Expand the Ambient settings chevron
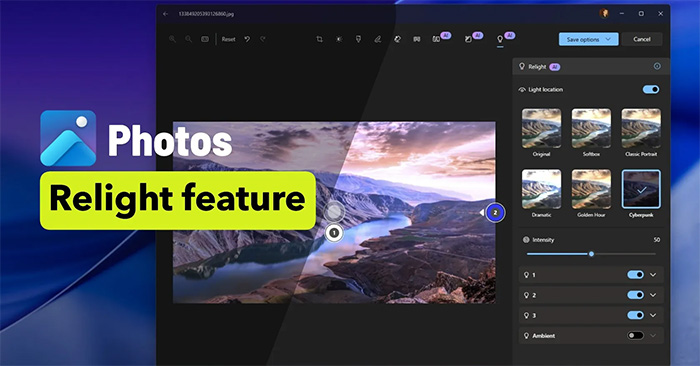 (653, 336)
